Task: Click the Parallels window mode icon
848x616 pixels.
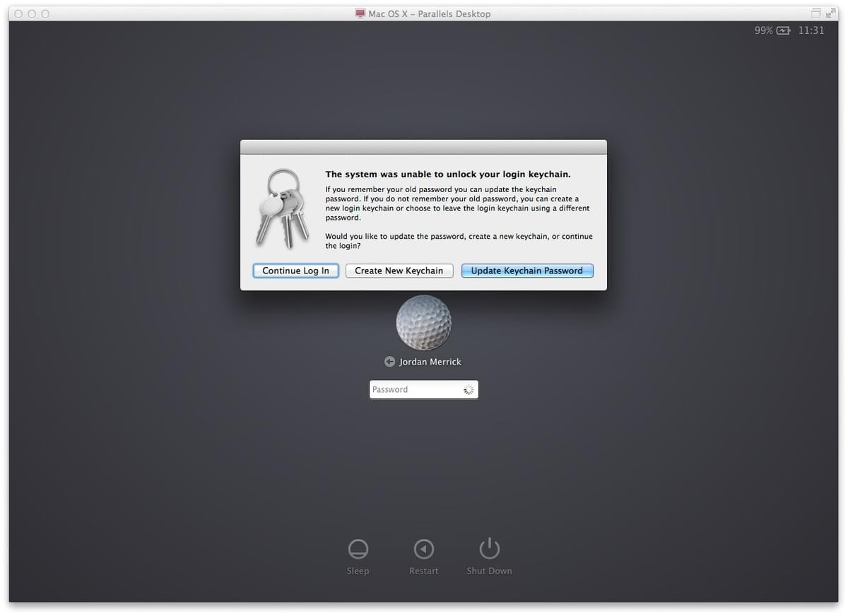Action: 816,13
